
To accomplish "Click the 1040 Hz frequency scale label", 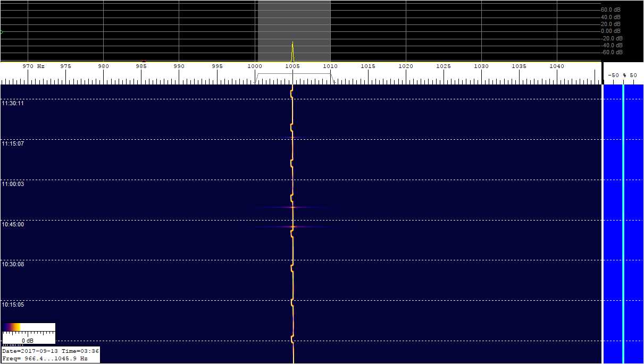I will point(557,66).
